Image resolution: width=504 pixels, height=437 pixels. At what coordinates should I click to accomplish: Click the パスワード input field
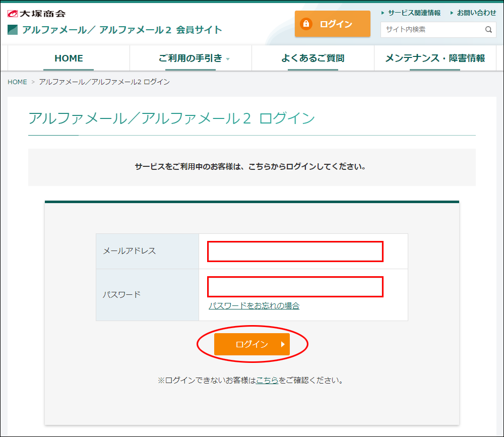pos(295,286)
